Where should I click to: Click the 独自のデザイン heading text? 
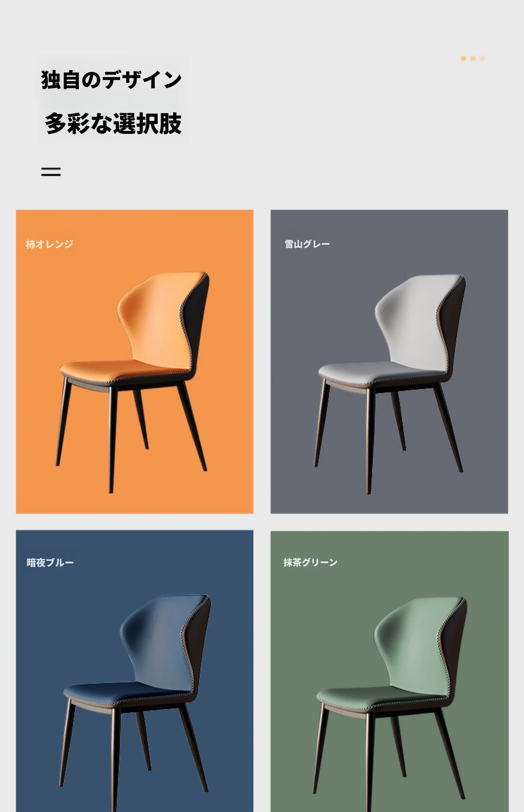pyautogui.click(x=111, y=79)
